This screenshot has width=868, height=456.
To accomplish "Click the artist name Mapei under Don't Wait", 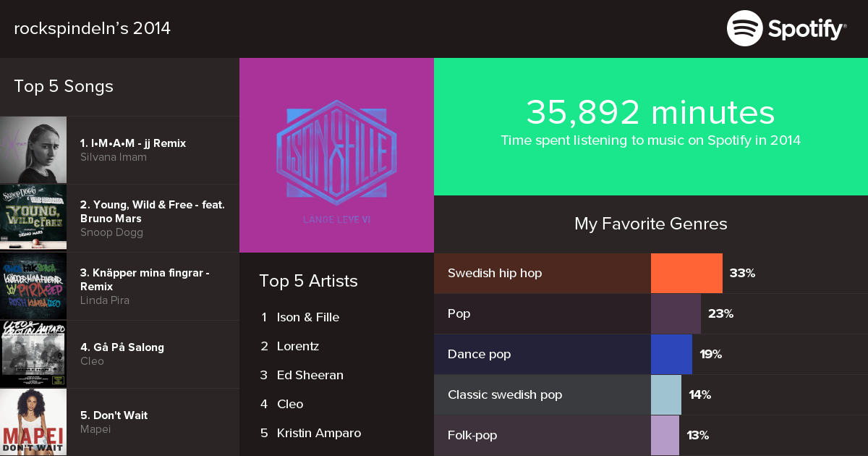I will [x=95, y=429].
